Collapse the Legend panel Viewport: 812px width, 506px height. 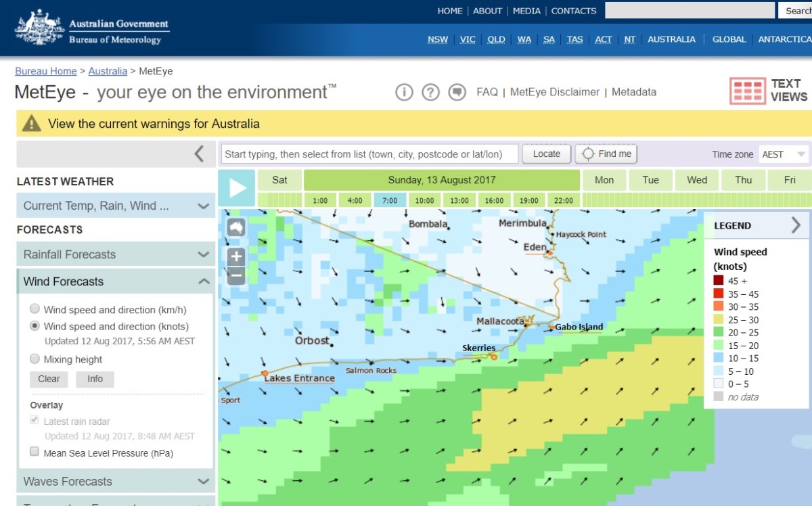pyautogui.click(x=795, y=225)
